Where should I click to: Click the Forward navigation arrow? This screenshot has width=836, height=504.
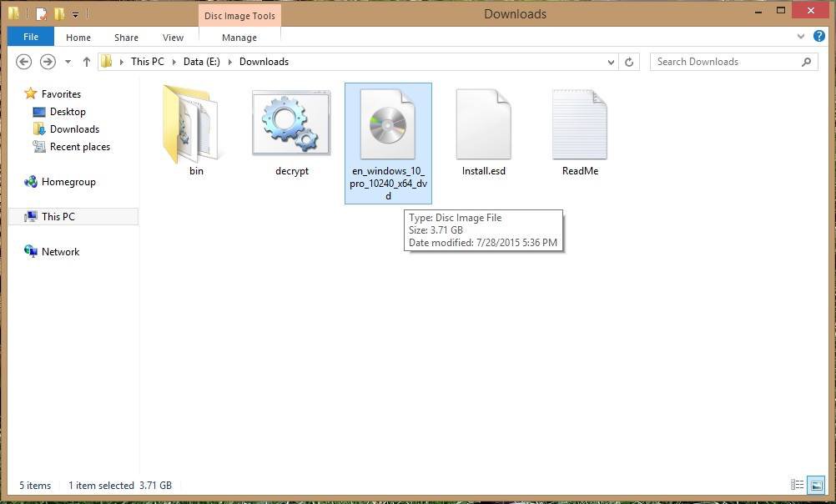click(48, 62)
